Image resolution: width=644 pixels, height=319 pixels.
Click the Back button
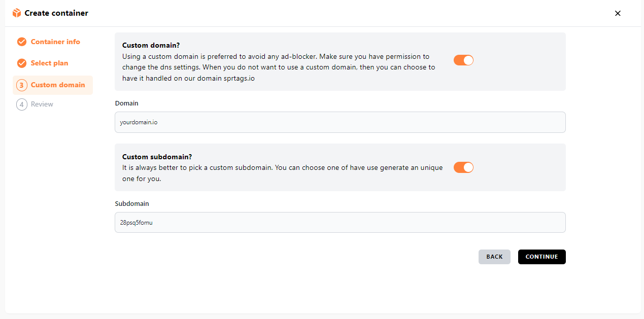[494, 257]
